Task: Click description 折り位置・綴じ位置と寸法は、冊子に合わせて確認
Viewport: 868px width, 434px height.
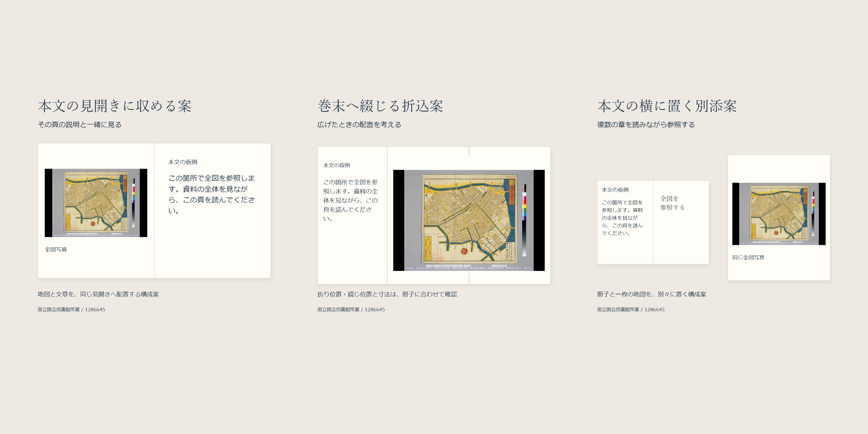Action: [387, 294]
